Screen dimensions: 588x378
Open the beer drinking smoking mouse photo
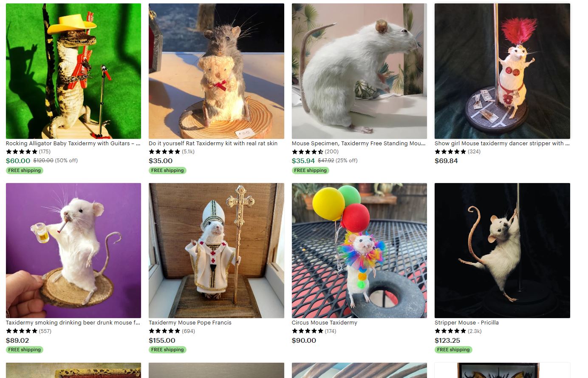[73, 251]
